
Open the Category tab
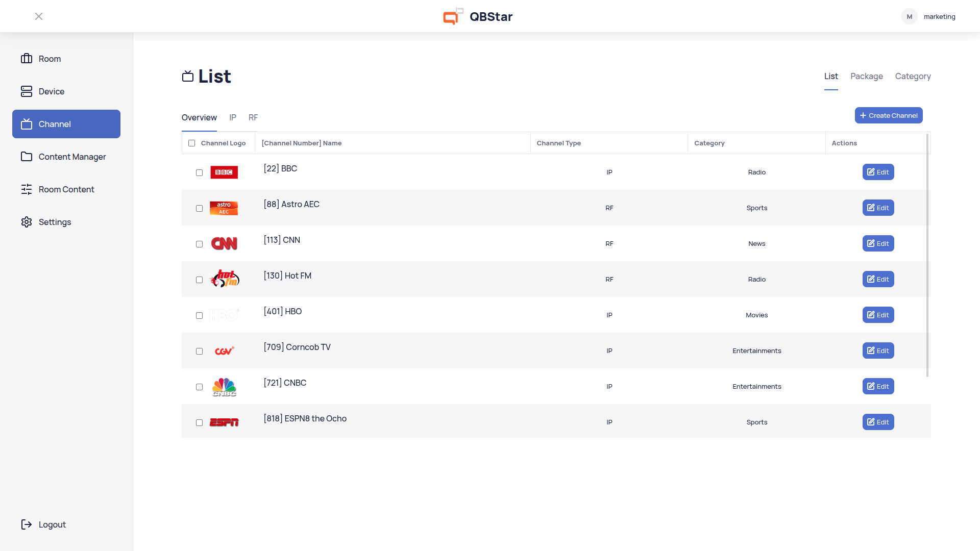913,76
